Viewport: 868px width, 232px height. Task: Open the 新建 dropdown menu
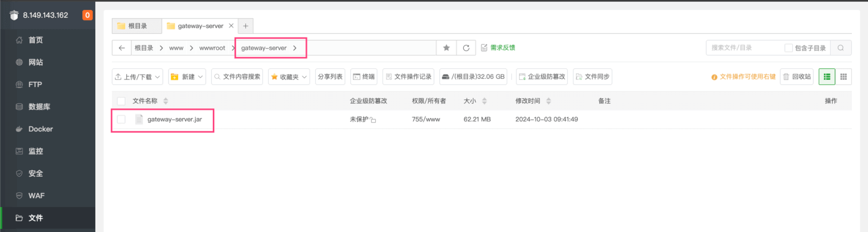[187, 77]
